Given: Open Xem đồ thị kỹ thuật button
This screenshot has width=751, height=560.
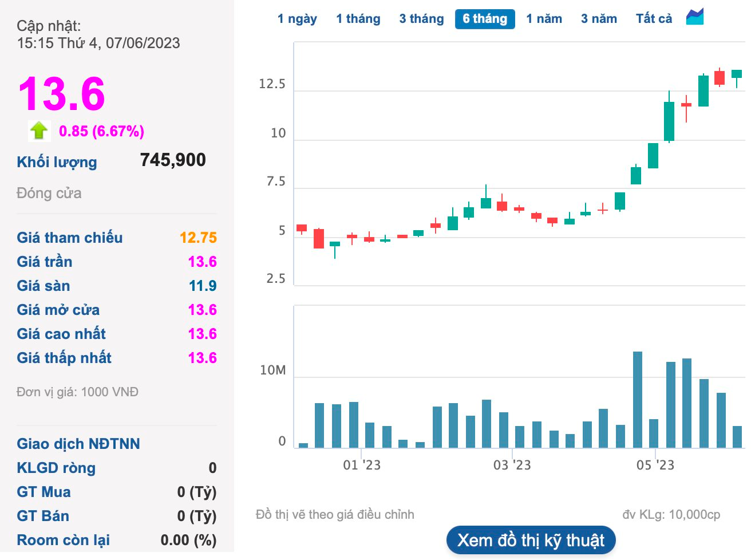Looking at the screenshot, I should (x=531, y=540).
